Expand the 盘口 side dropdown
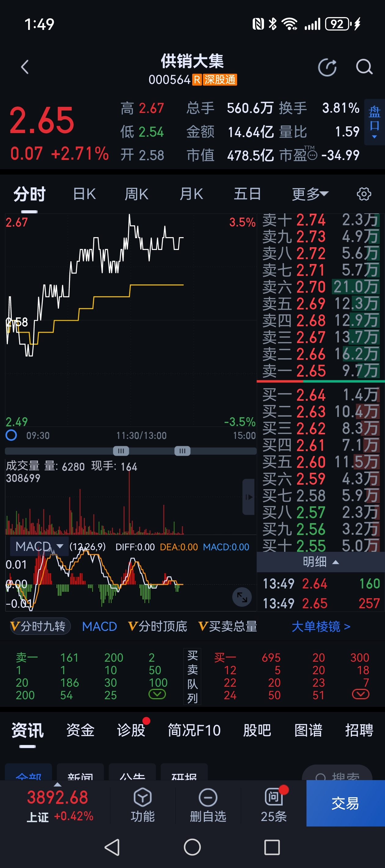 [x=375, y=122]
